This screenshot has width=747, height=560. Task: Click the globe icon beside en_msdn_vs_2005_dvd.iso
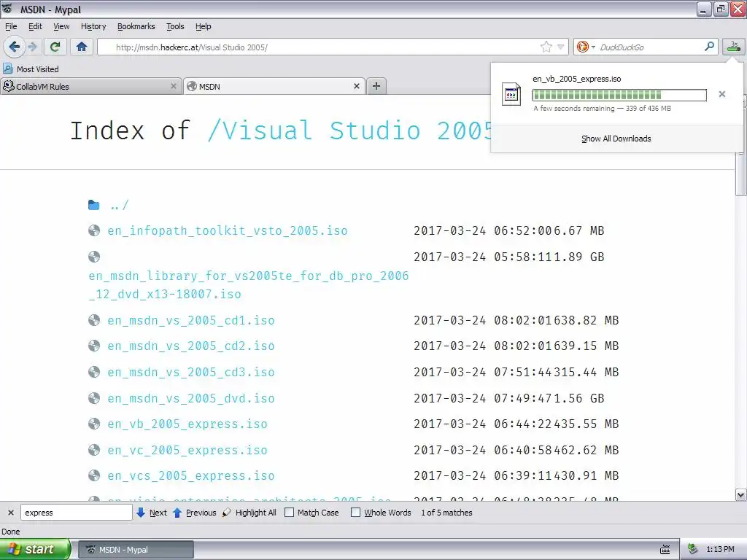point(94,398)
